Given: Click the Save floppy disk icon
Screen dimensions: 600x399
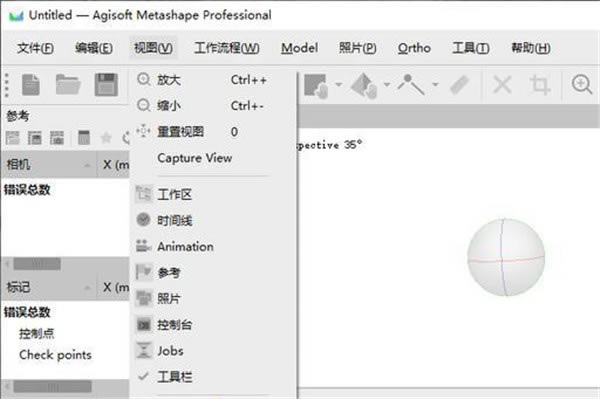Looking at the screenshot, I should pos(106,85).
